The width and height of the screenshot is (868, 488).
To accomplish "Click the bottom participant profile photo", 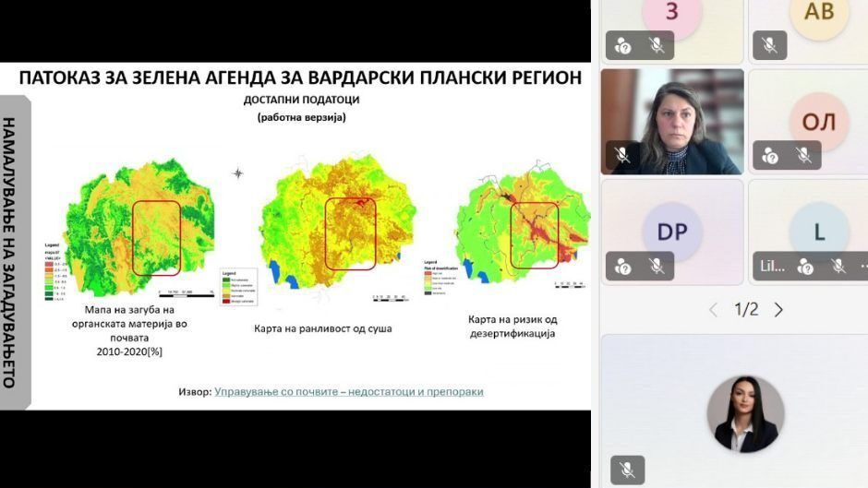I will [745, 413].
